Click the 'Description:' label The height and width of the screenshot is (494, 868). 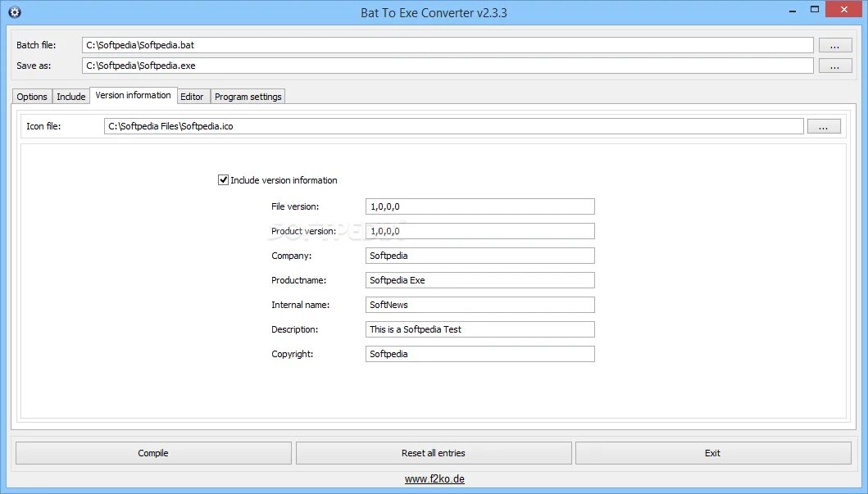[294, 329]
